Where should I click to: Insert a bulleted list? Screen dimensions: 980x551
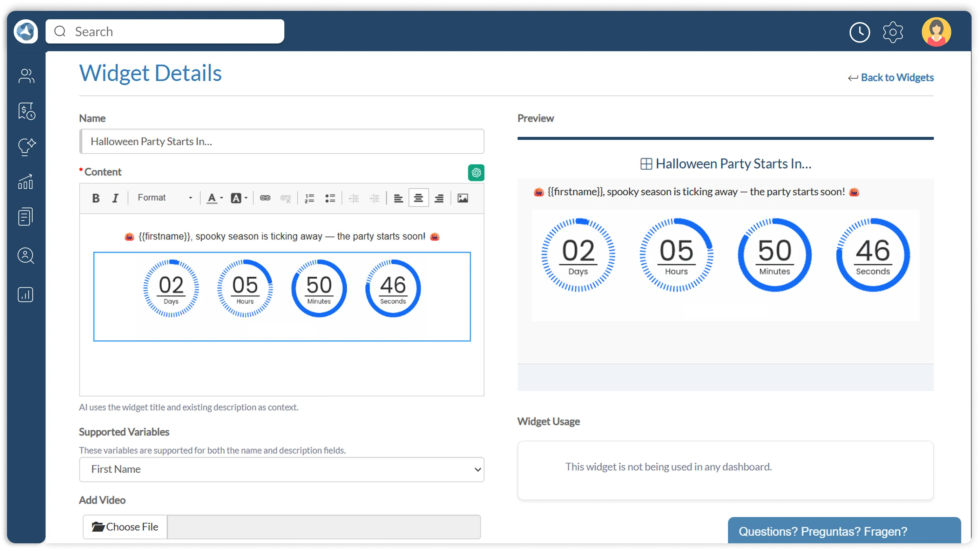[330, 198]
